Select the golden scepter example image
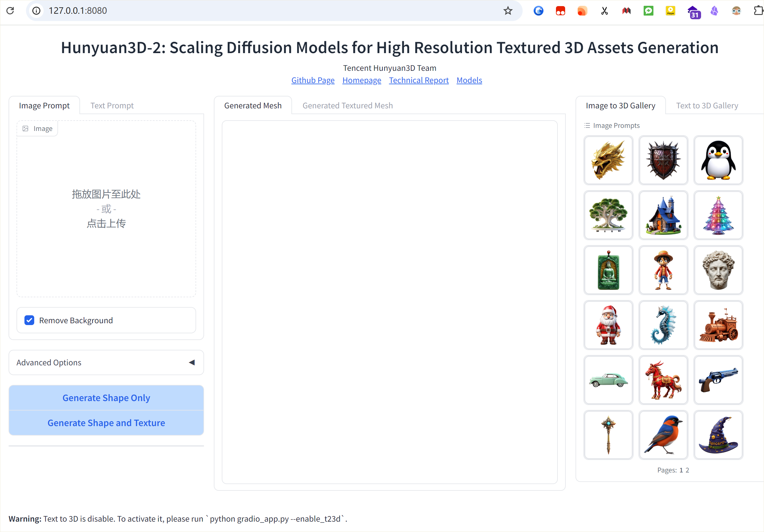 tap(608, 435)
